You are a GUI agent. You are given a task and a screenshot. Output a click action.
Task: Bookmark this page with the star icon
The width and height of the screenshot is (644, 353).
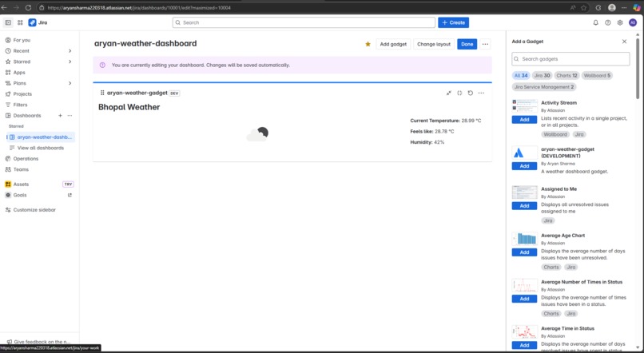pyautogui.click(x=583, y=7)
